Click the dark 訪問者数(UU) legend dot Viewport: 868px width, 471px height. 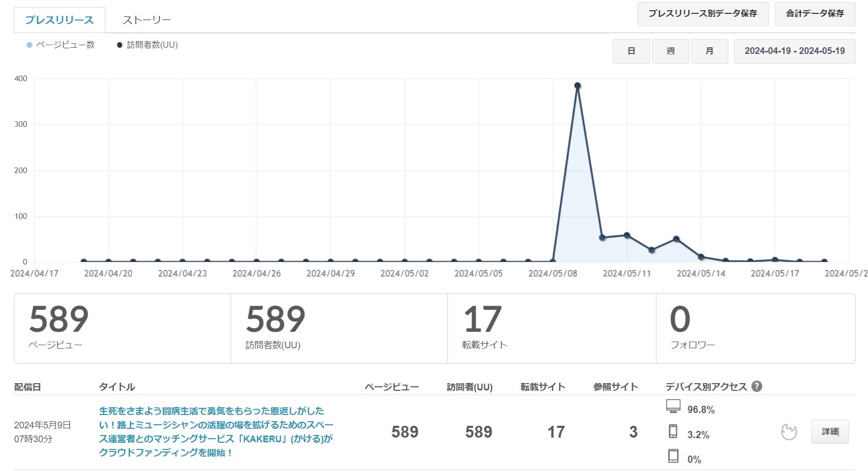[120, 45]
